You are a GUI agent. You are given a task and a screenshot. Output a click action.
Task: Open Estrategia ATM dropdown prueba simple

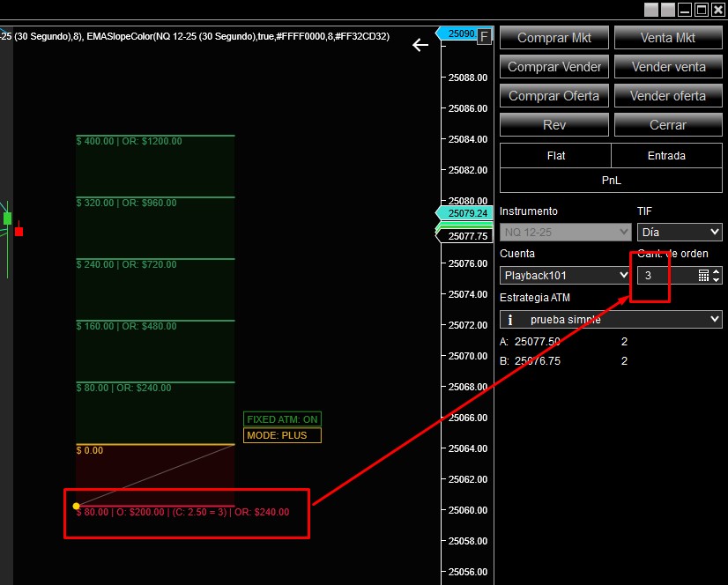point(611,319)
